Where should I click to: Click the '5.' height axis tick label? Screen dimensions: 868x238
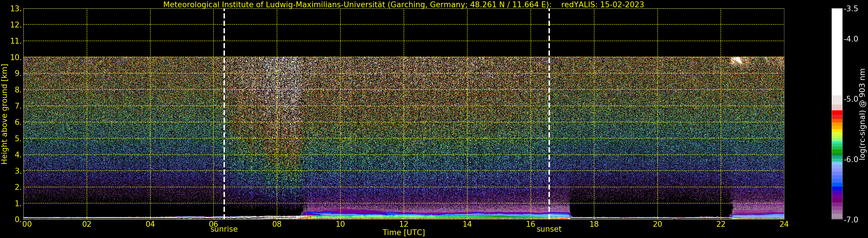point(18,138)
